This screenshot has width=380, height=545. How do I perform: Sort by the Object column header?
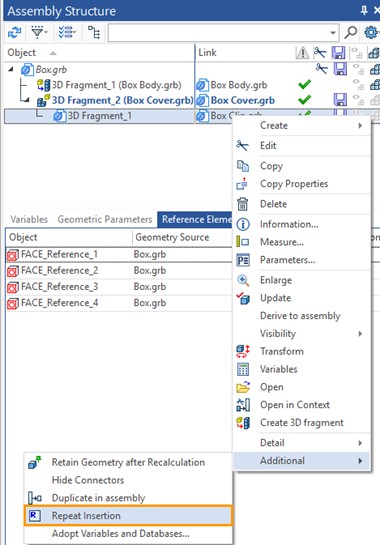(22, 53)
